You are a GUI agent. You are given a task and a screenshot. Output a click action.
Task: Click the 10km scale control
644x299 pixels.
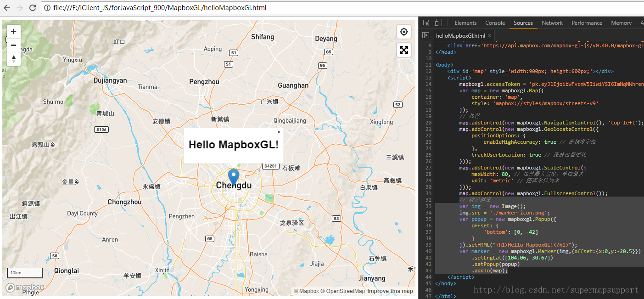pyautogui.click(x=25, y=273)
